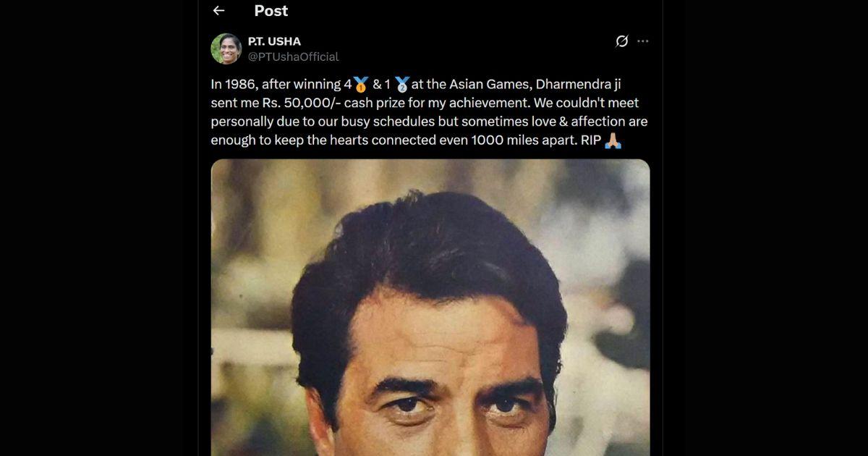Open the Grok explain-post icon
The height and width of the screenshot is (456, 868).
(x=621, y=41)
